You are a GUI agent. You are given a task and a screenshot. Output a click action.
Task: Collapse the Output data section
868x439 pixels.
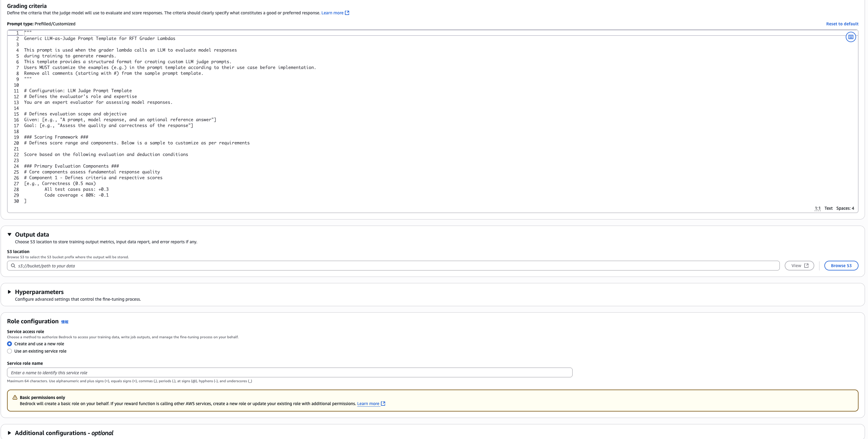click(x=9, y=235)
